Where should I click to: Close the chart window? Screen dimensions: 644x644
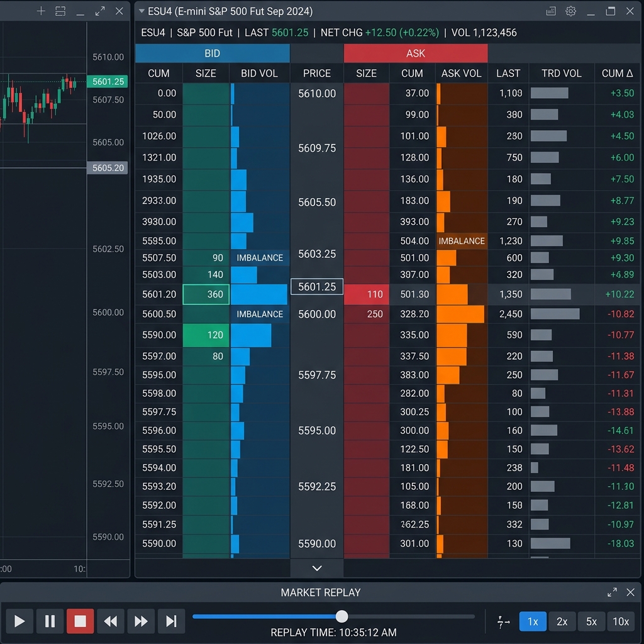119,11
